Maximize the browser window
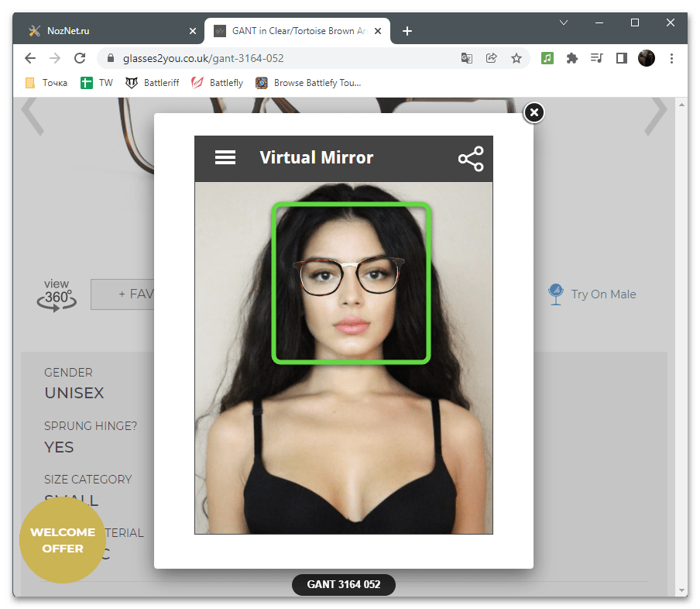The width and height of the screenshot is (700, 609). [635, 22]
